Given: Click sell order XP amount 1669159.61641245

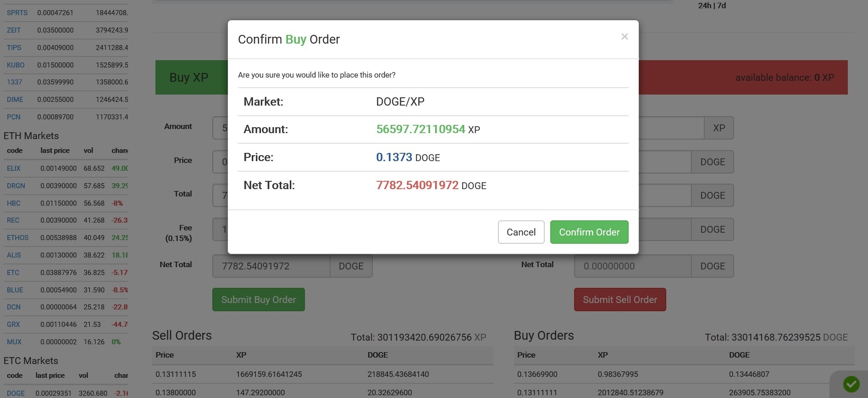Looking at the screenshot, I should coord(269,374).
